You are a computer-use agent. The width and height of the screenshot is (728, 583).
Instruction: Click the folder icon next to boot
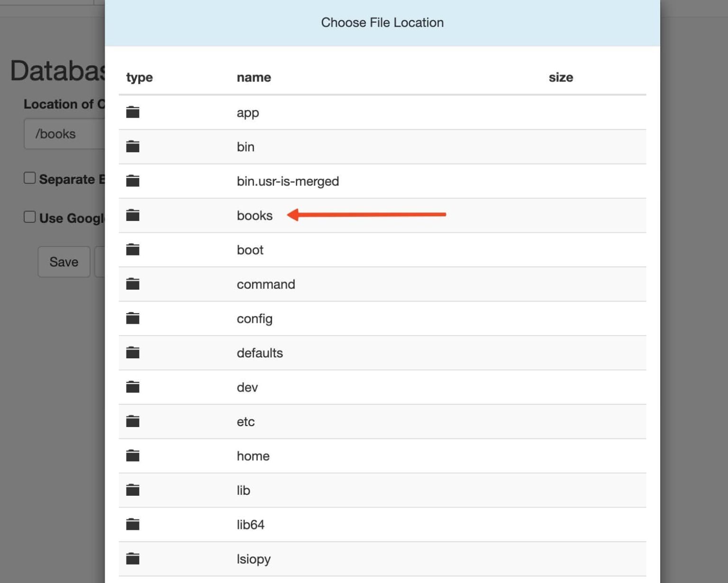(133, 249)
